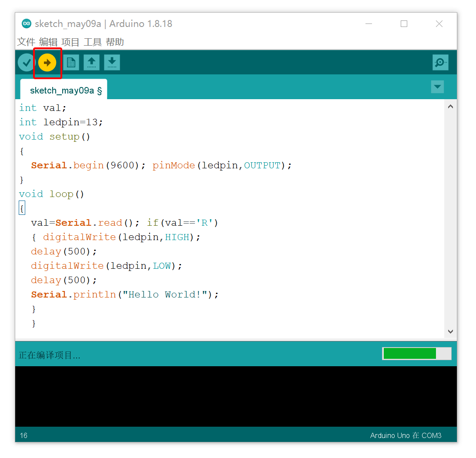Open a new sketch via New icon
This screenshot has height=458, width=476.
point(71,62)
